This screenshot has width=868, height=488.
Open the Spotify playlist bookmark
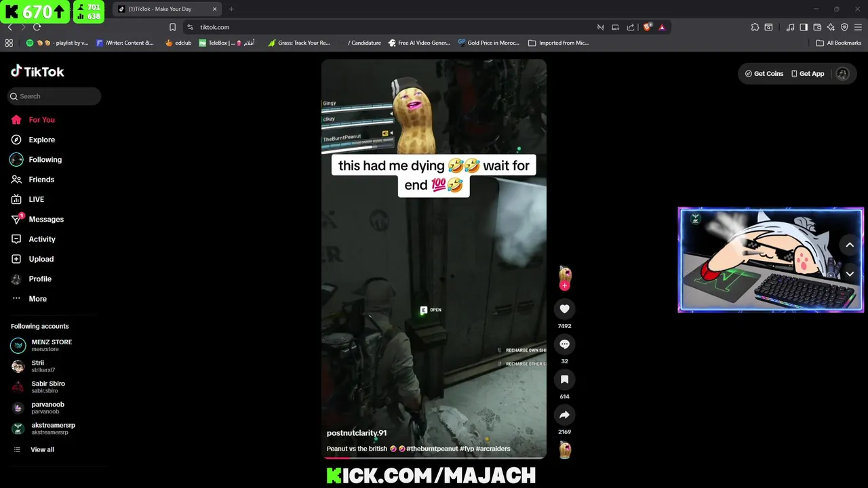pos(57,43)
